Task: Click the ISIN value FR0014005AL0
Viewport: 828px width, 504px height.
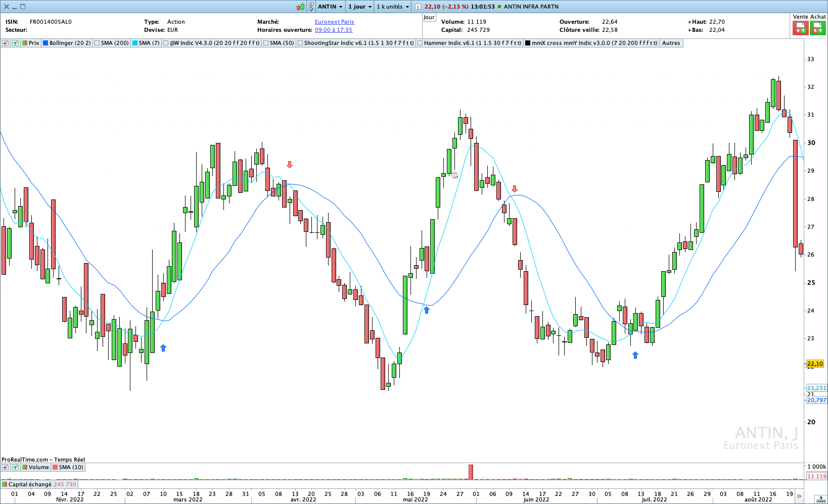Action: 51,22
